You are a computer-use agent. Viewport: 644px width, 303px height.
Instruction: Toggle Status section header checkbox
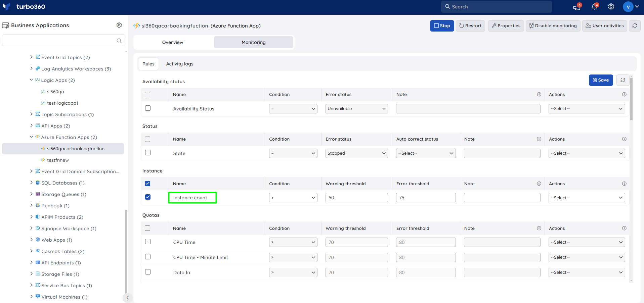[147, 139]
